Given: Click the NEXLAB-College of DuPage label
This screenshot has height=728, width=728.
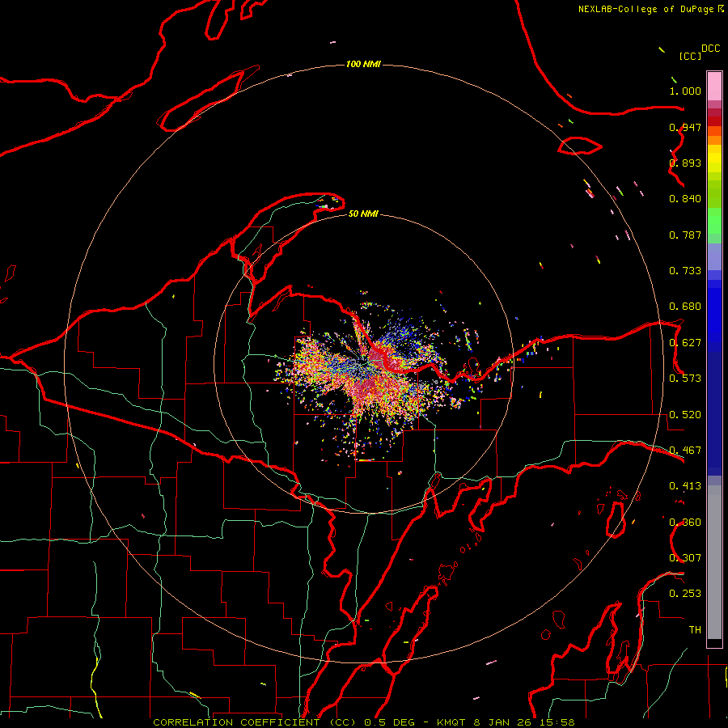Looking at the screenshot, I should click(646, 9).
